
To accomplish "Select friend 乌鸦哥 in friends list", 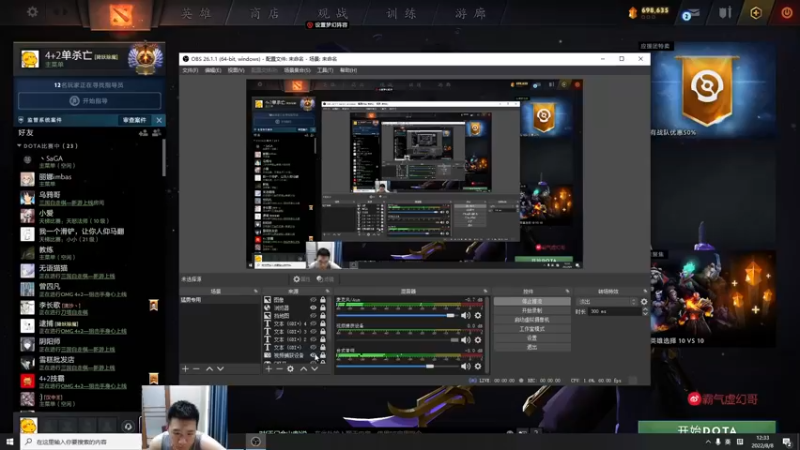I will tap(89, 198).
